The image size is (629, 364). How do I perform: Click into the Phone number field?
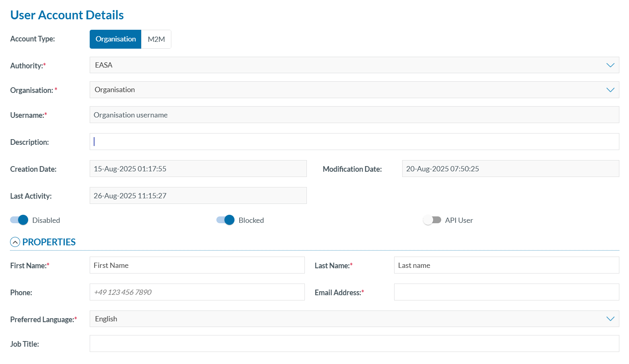click(197, 292)
